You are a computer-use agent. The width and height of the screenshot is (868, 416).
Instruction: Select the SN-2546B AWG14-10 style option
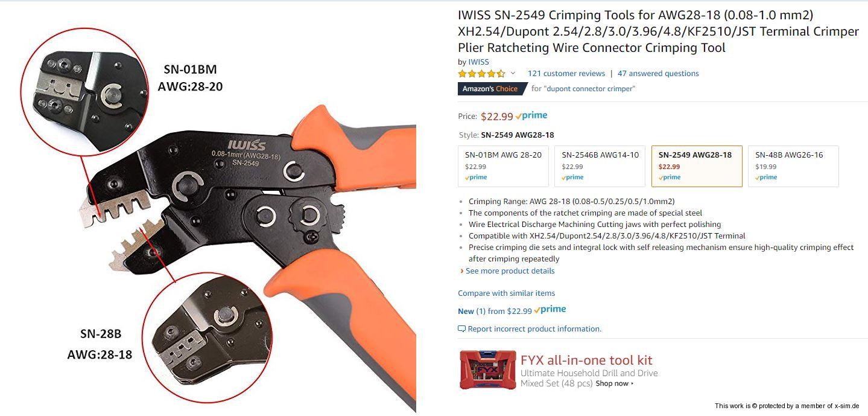pos(600,166)
